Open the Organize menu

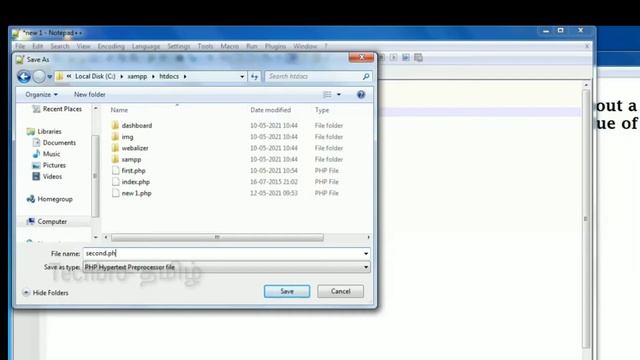point(41,94)
